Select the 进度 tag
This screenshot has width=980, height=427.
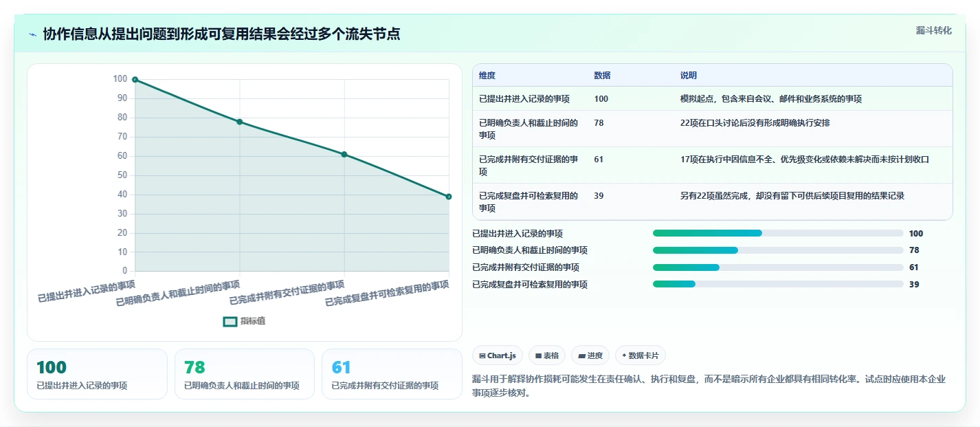[590, 355]
